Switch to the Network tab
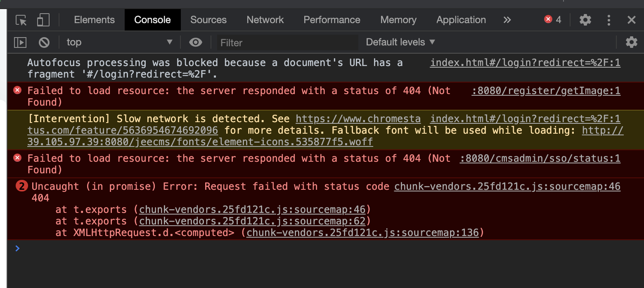This screenshot has width=644, height=288. 265,20
